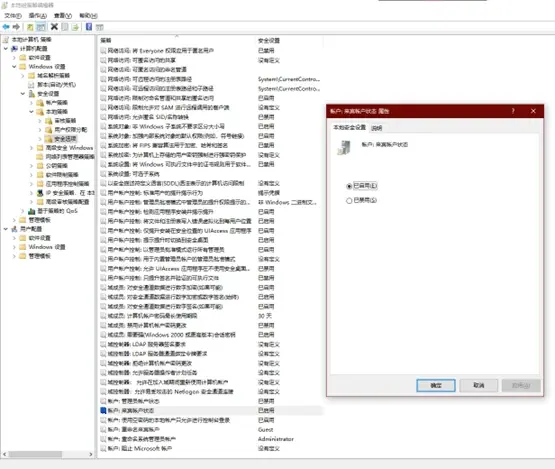555x469 pixels.
Task: Select the 已启用(E) radio button
Action: click(x=349, y=186)
